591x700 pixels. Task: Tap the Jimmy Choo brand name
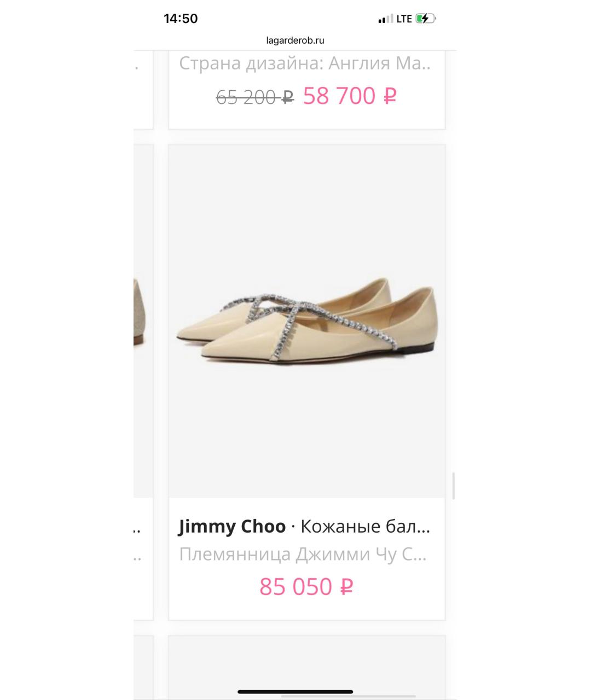(232, 527)
